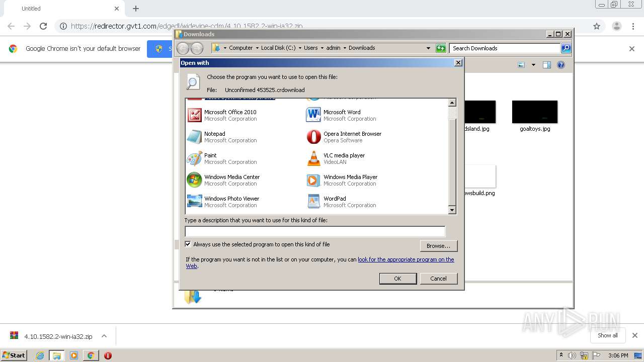Show hidden system tray icons arrow
The width and height of the screenshot is (644, 362).
[x=561, y=355]
